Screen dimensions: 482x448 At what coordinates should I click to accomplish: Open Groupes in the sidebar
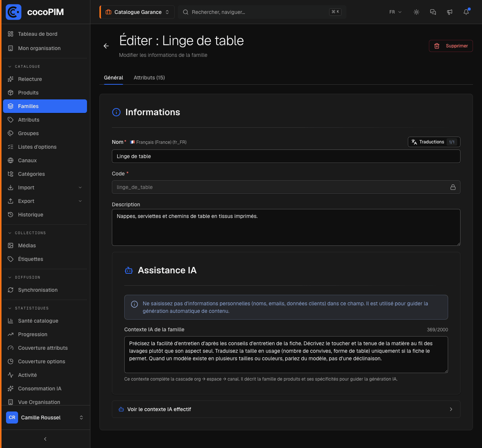click(x=45, y=133)
